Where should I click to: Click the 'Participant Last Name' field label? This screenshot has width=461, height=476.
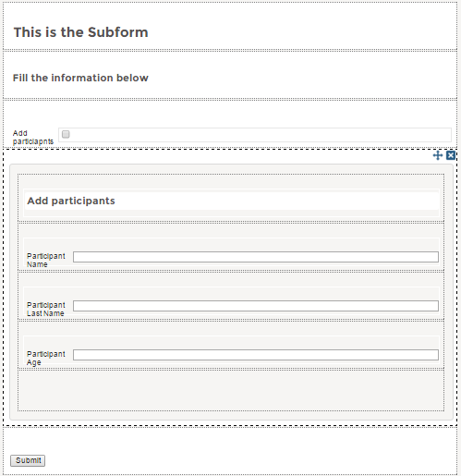click(x=46, y=309)
